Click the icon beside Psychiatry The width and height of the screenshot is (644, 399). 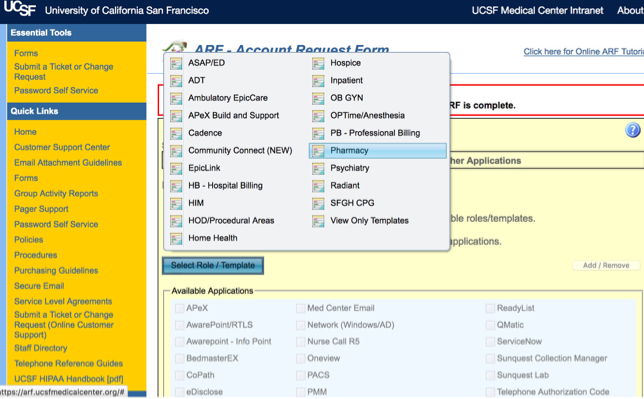tap(318, 168)
